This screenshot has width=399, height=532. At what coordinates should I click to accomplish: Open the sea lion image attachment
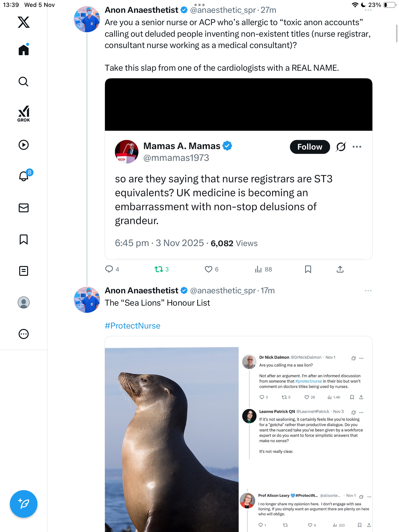pyautogui.click(x=172, y=438)
